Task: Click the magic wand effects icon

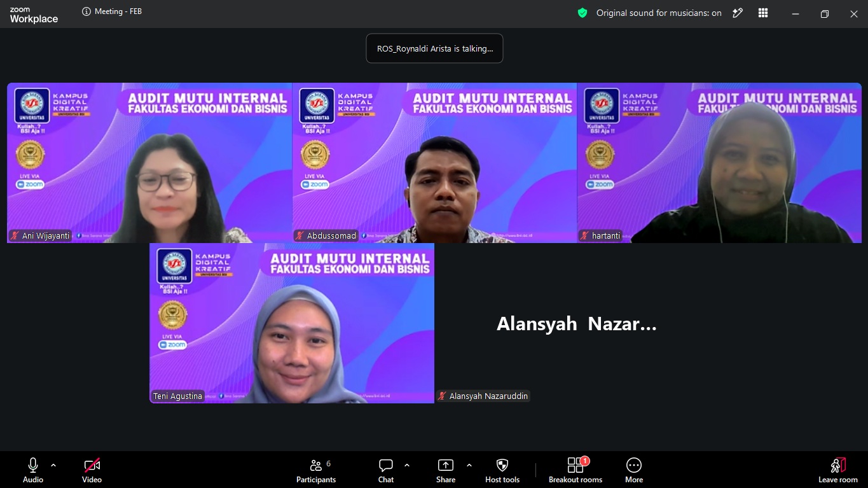Action: [x=738, y=13]
